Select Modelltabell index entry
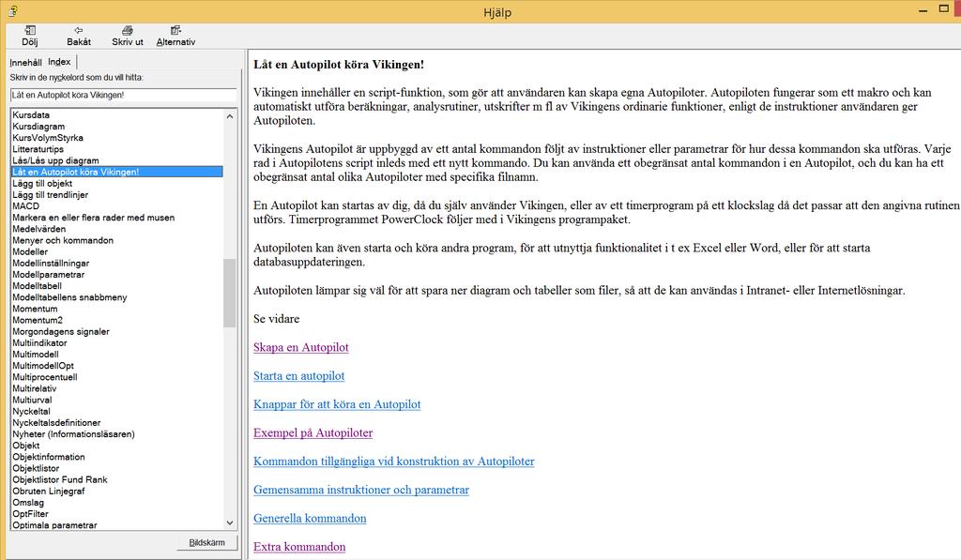 [37, 285]
